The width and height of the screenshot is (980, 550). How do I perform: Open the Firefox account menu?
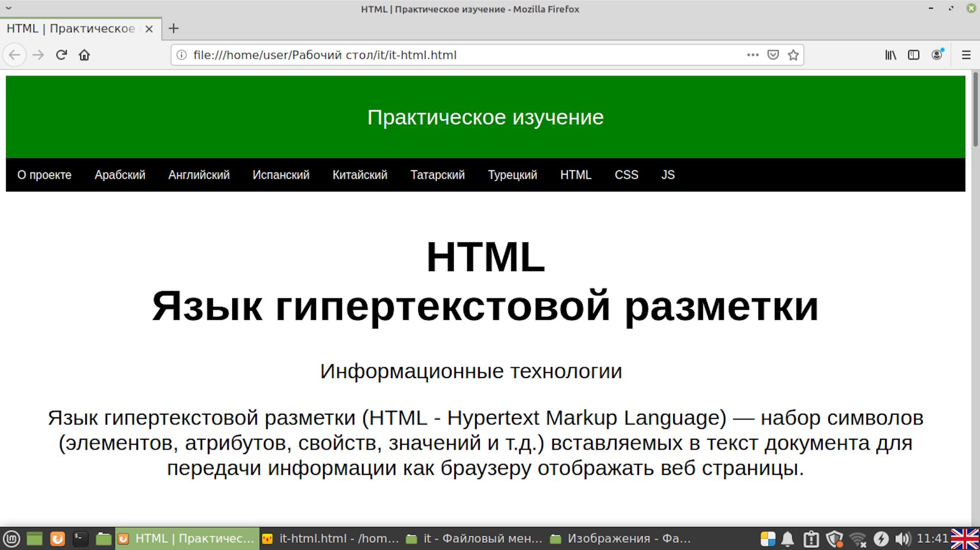937,55
